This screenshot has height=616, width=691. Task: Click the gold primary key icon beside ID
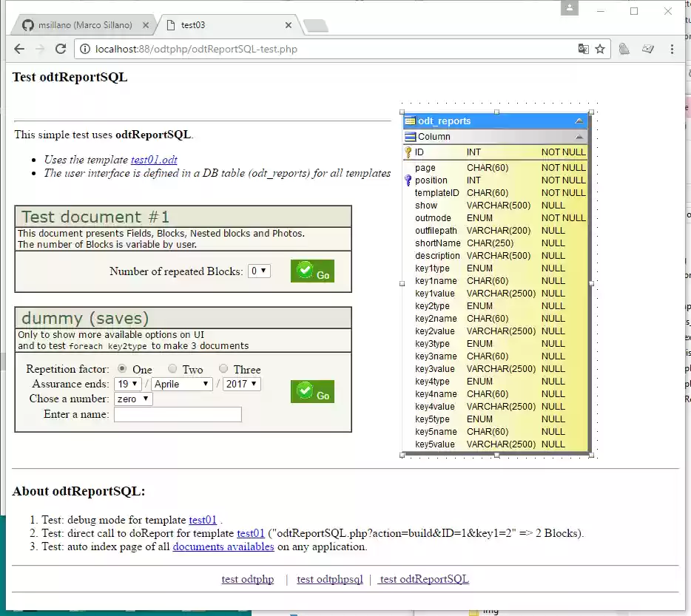pos(409,152)
